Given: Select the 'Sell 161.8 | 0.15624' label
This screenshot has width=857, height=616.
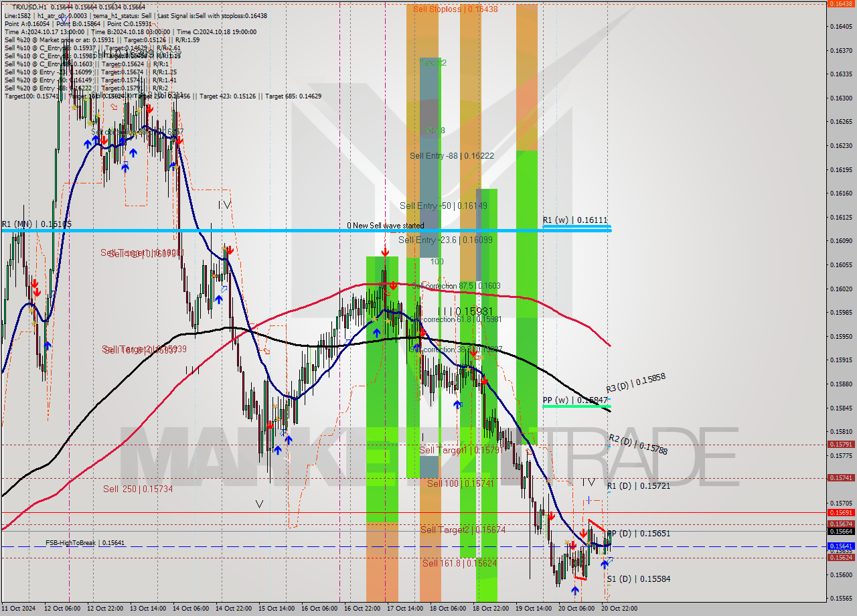Looking at the screenshot, I should point(459,563).
